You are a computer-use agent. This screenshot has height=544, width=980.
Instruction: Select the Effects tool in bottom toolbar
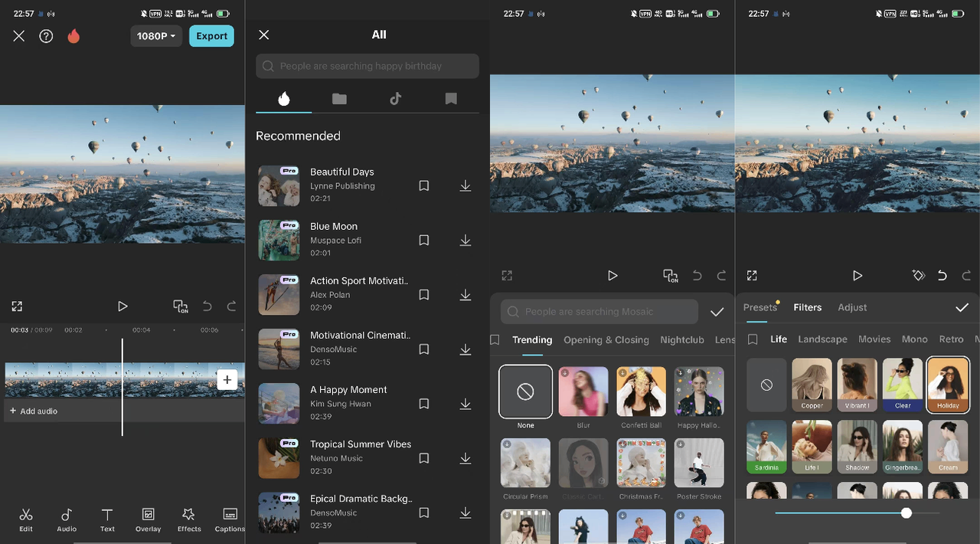point(188,519)
